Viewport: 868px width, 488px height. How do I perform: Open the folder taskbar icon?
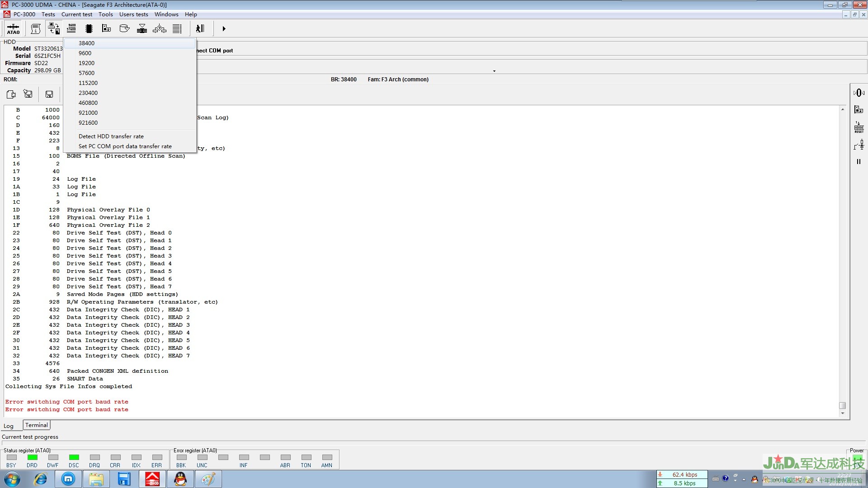pos(96,479)
